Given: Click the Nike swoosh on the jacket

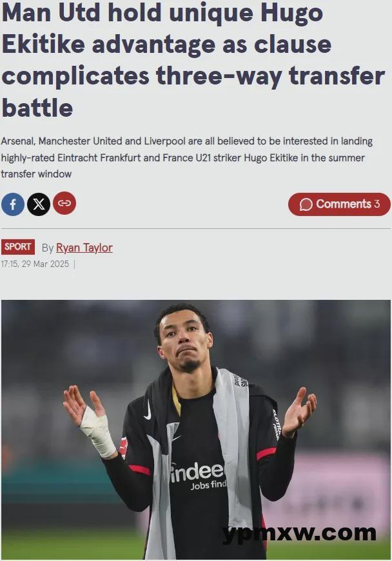Looking at the screenshot, I should 148,410.
